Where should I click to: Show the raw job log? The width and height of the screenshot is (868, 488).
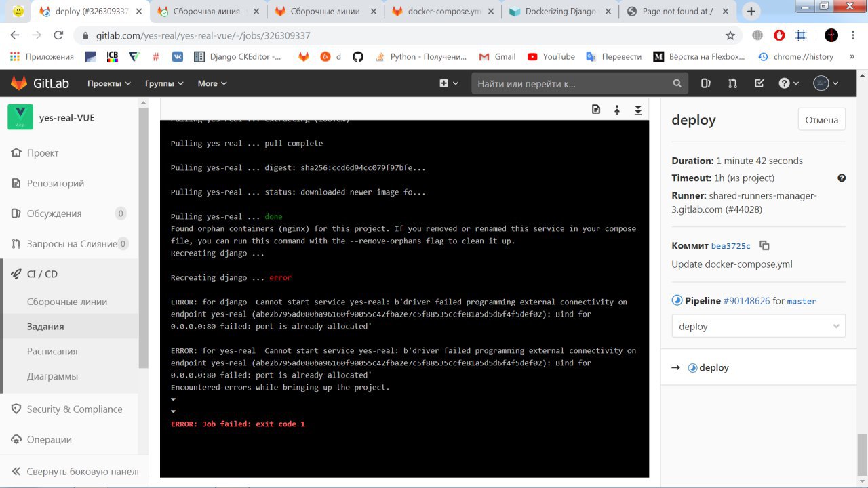(x=596, y=110)
